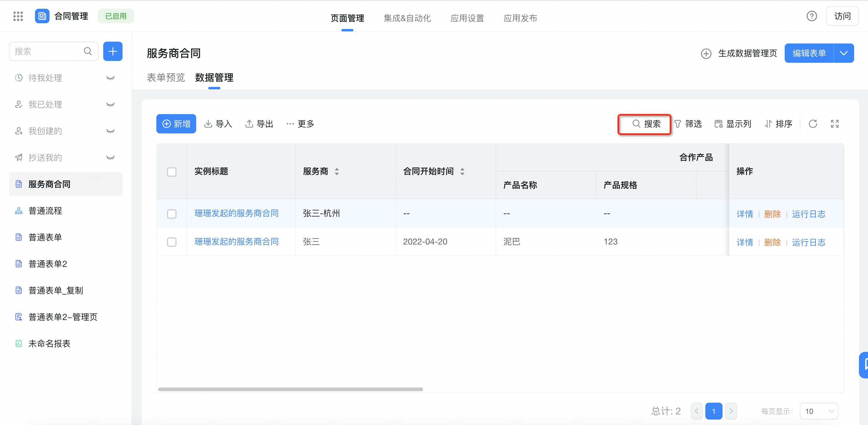Click the help question mark icon
This screenshot has height=425, width=868.
tap(812, 16)
